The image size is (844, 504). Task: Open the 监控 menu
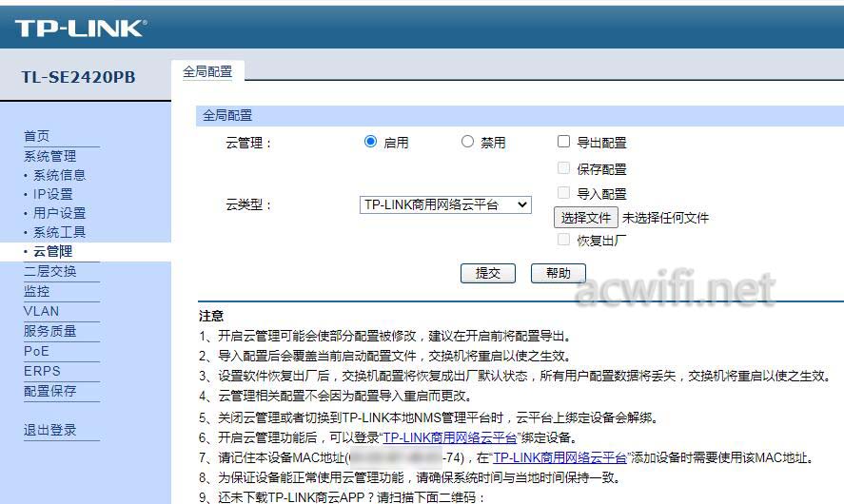click(36, 291)
